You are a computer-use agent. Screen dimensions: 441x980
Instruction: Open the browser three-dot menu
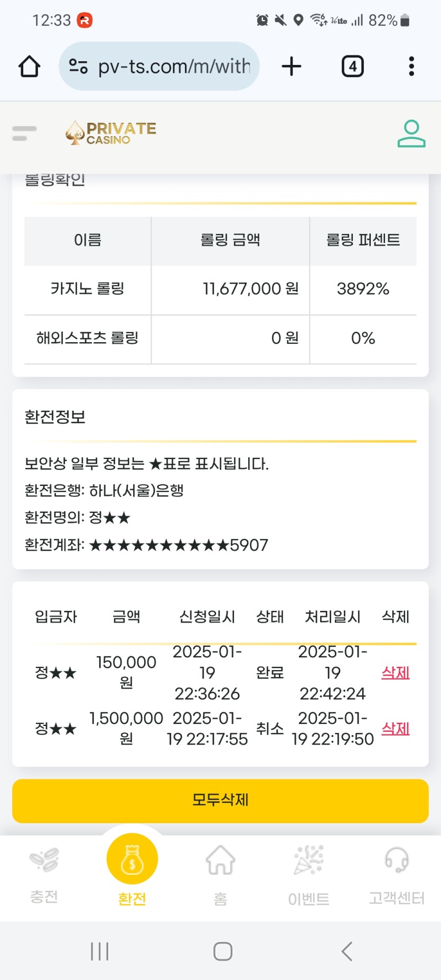[411, 67]
